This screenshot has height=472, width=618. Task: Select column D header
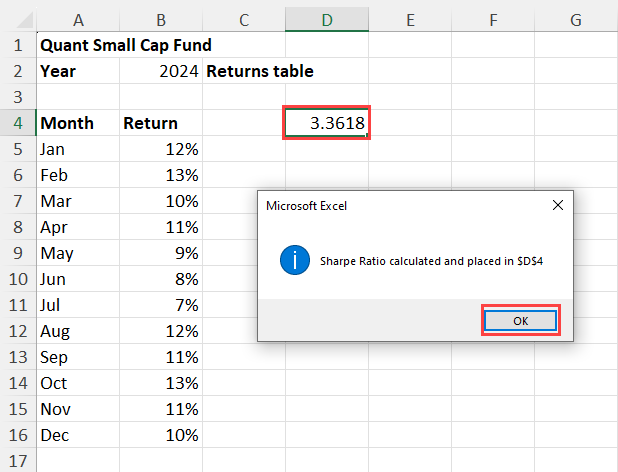point(327,20)
